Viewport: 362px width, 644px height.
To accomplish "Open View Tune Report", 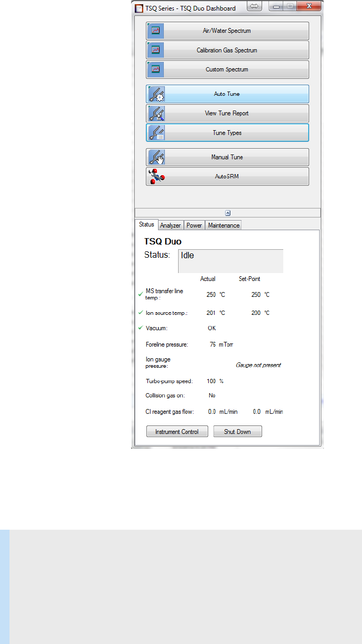I will pos(227,113).
